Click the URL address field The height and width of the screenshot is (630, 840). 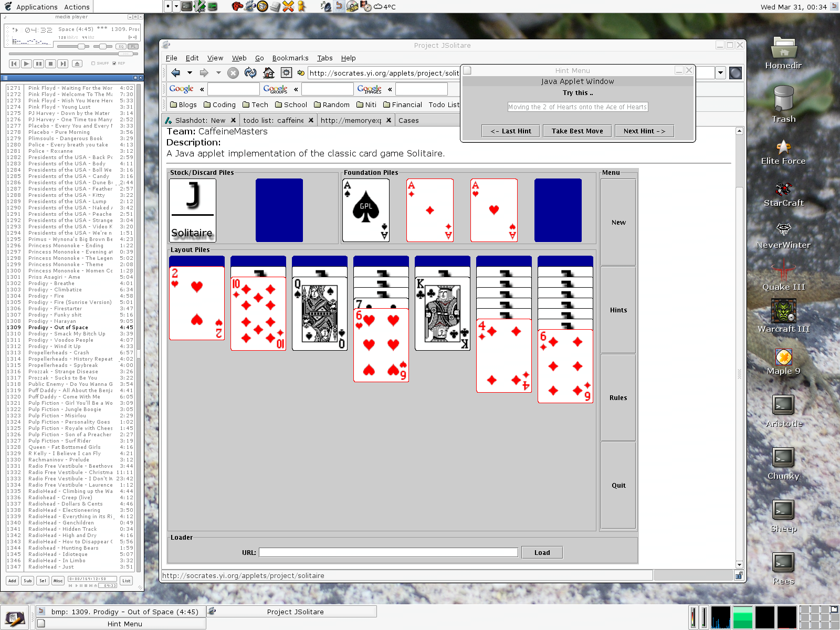tap(384, 73)
